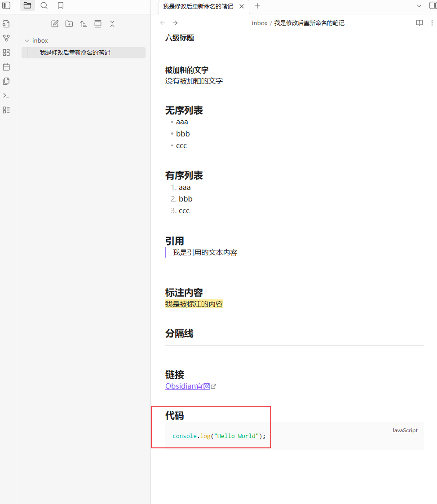Create a new canvas via ribbon icon
The height and width of the screenshot is (504, 437).
point(6,53)
